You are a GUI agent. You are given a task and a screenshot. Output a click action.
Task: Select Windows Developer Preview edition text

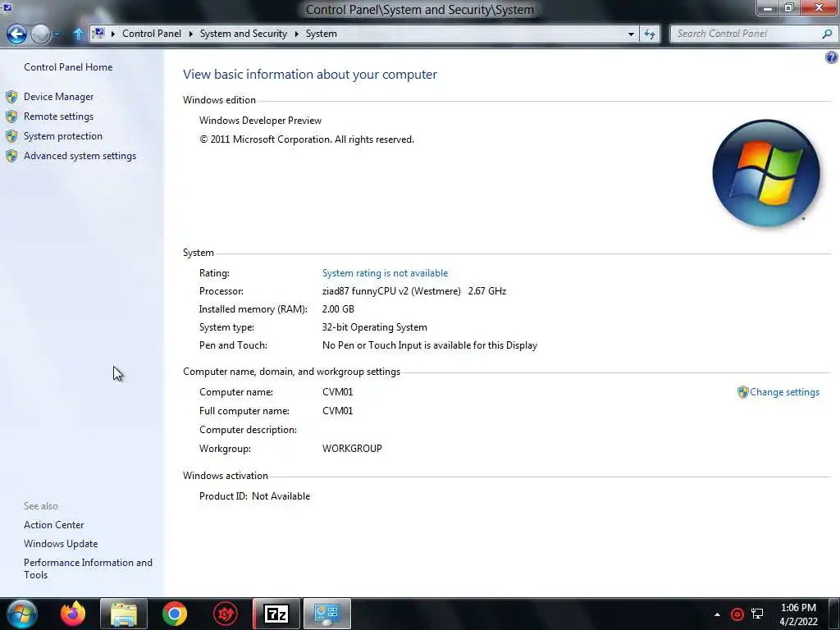[260, 121]
